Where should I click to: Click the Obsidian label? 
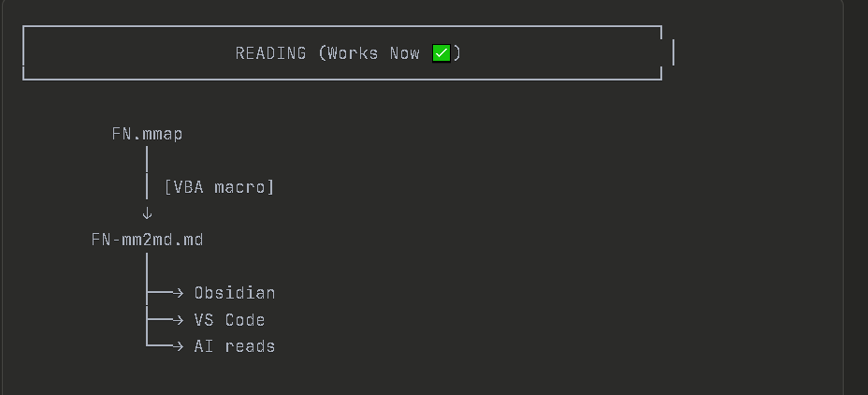[x=234, y=293]
